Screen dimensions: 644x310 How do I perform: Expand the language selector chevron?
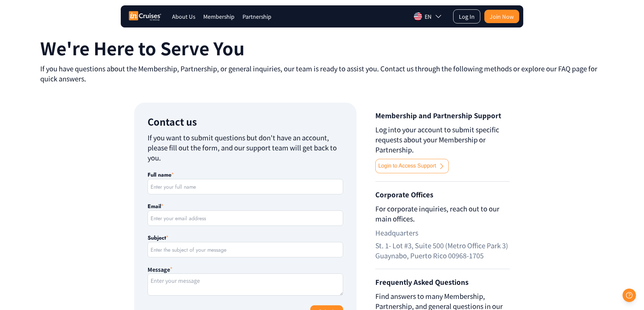(439, 16)
